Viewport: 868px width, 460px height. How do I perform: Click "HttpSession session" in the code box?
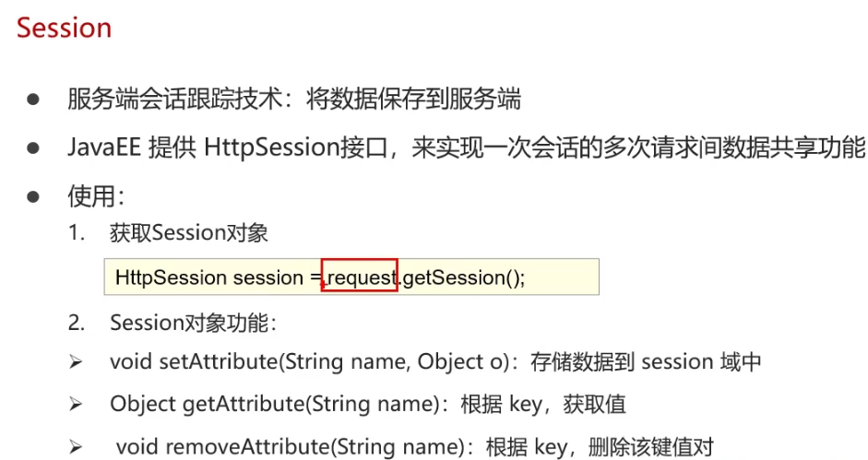pos(209,277)
